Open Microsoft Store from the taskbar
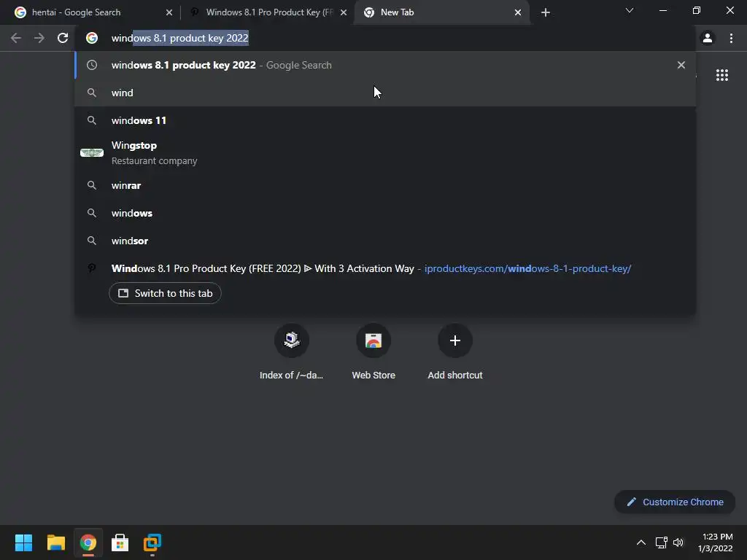This screenshot has width=747, height=560. click(120, 542)
